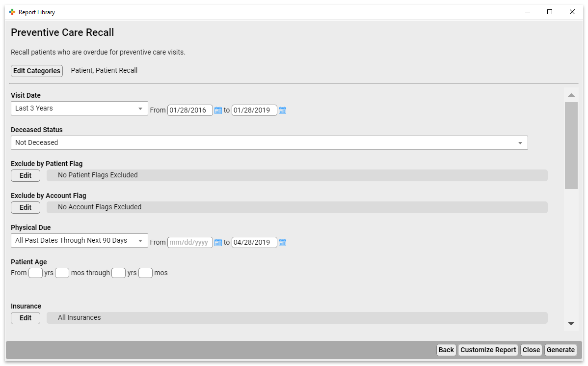Expand the Deceased Status dropdown
Image resolution: width=588 pixels, height=366 pixels.
pyautogui.click(x=269, y=142)
